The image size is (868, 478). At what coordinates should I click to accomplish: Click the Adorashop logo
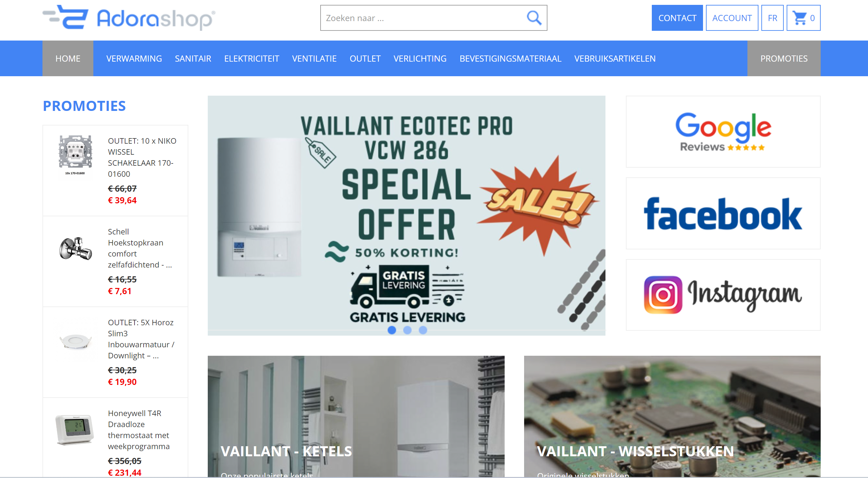click(x=129, y=18)
